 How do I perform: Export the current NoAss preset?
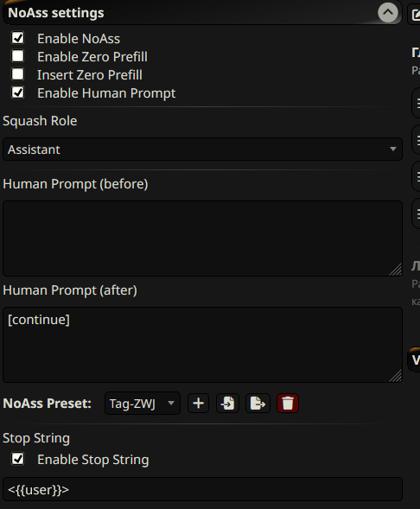pyautogui.click(x=258, y=404)
